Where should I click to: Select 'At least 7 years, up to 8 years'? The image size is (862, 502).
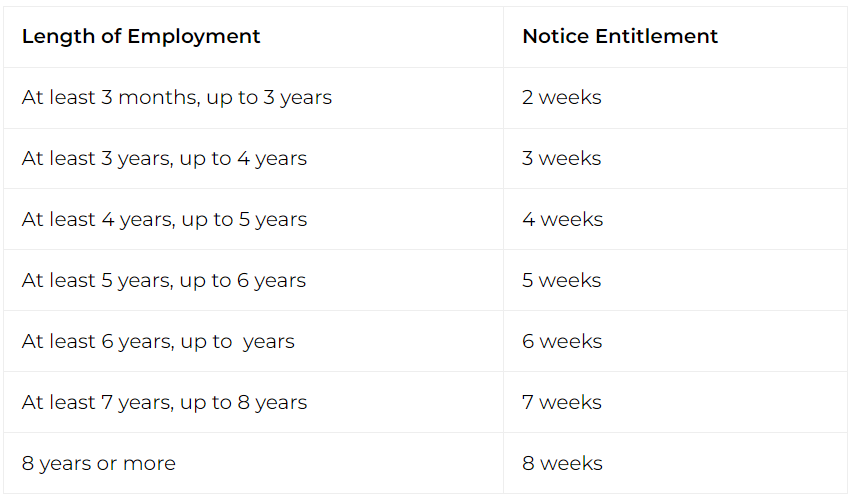pos(164,403)
